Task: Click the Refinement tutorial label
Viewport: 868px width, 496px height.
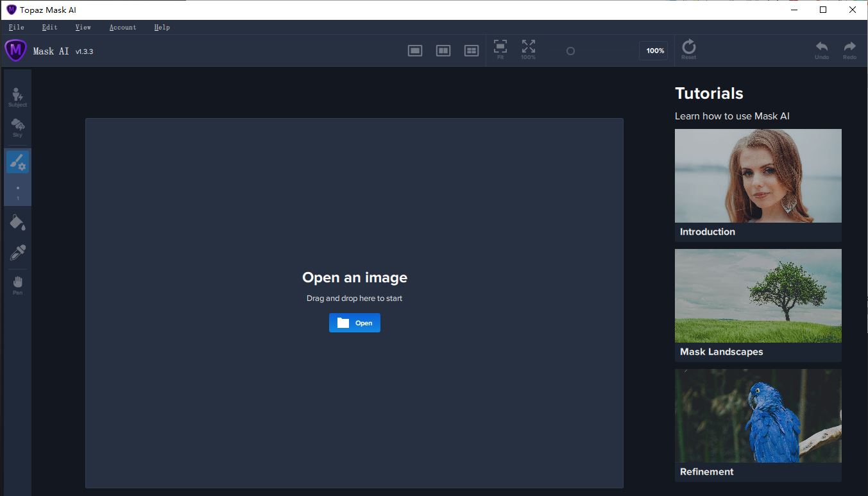Action: (x=707, y=472)
